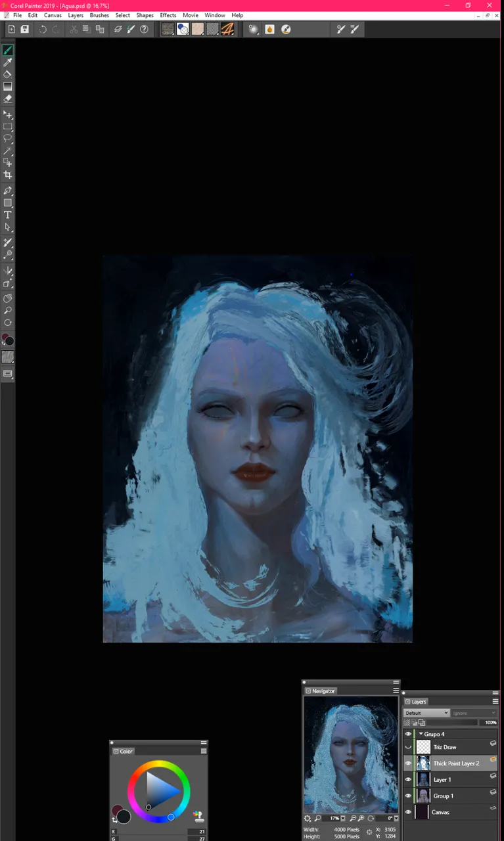Select the Layer 1 row
The height and width of the screenshot is (841, 504).
coord(450,779)
